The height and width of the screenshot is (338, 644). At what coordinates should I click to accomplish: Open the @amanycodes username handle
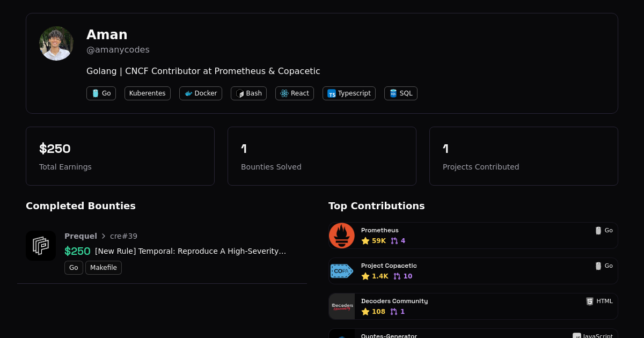[118, 50]
